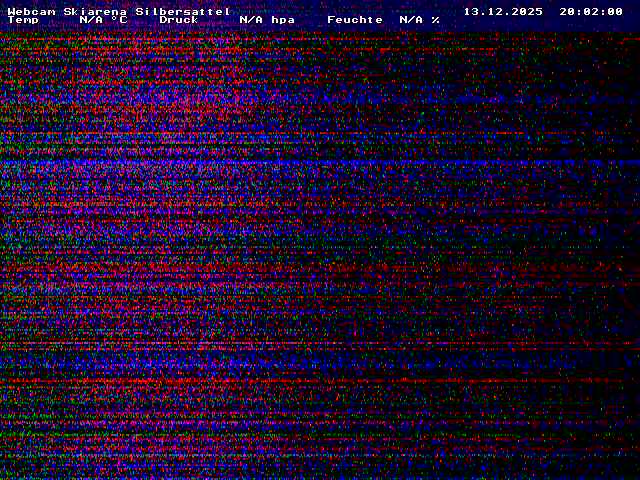Click the N/A temperature reading
Image resolution: width=640 pixels, height=480 pixels.
click(91, 20)
